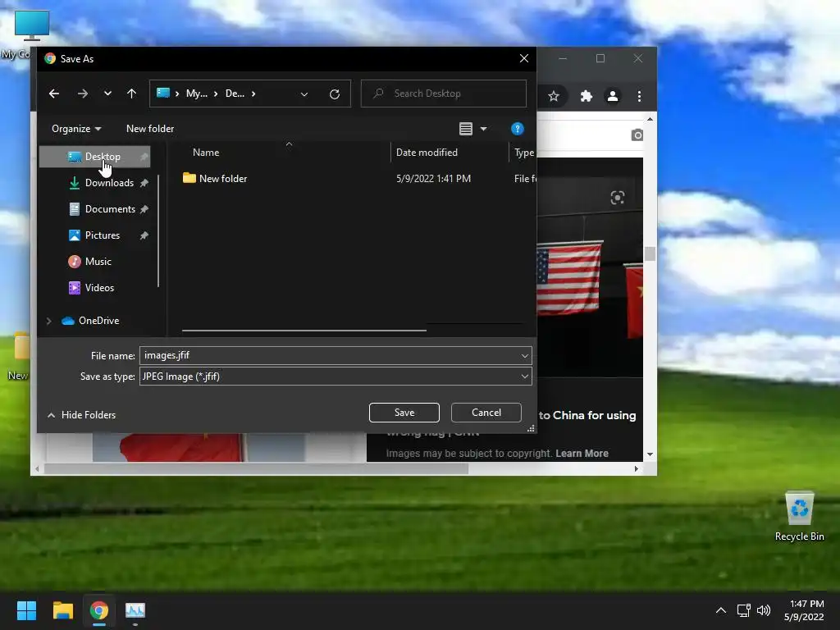The width and height of the screenshot is (840, 630).
Task: Select Videos in navigation pane
Action: [92, 288]
